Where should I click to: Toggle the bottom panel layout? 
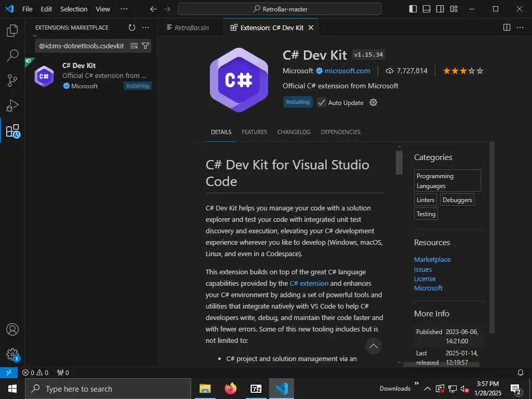point(426,9)
